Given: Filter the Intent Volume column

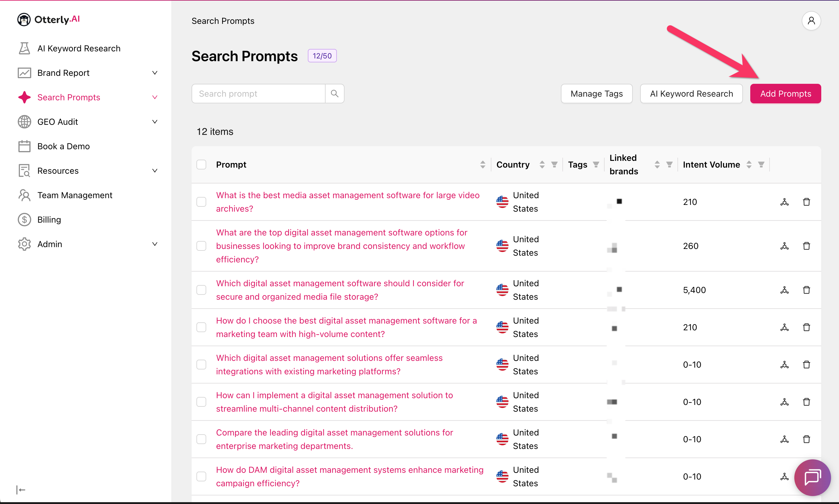Looking at the screenshot, I should point(761,165).
